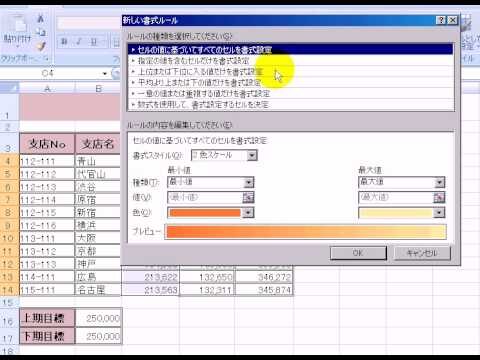
Task: Select column B header
Action: [98, 89]
